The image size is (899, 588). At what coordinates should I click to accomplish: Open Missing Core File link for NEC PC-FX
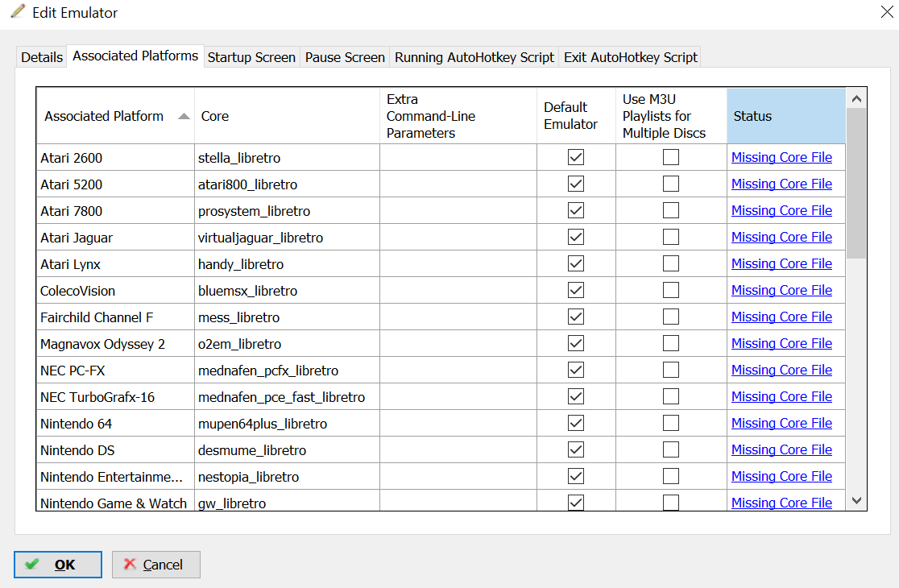point(781,370)
